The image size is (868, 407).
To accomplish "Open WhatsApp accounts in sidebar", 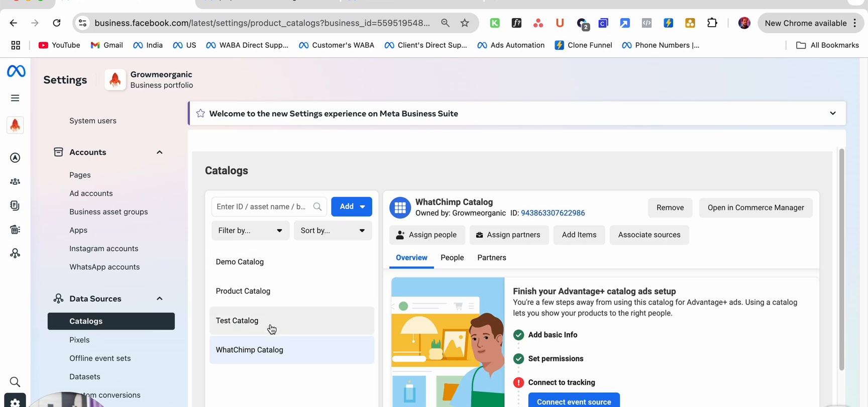I will pos(104,267).
